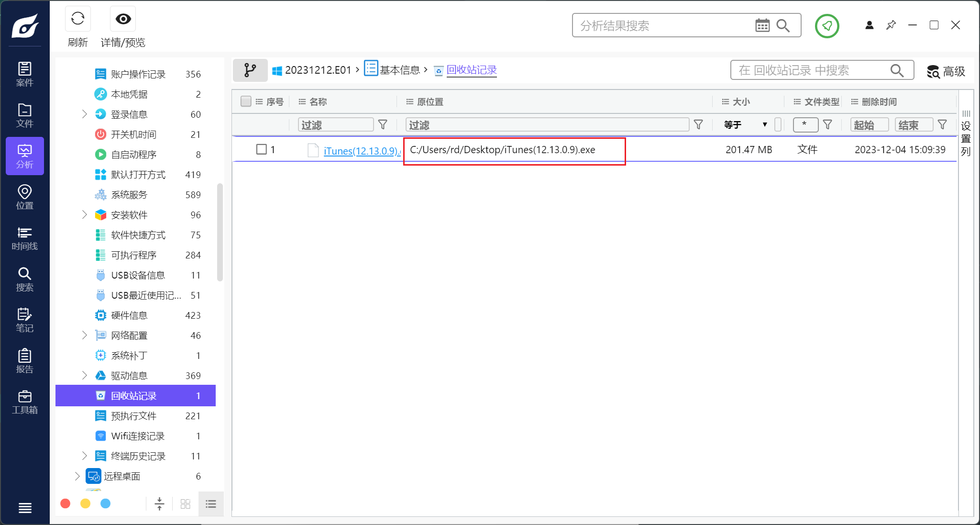Open the iTunes(12.13.0.9) file link
Image resolution: width=980 pixels, height=525 pixels.
(x=362, y=151)
